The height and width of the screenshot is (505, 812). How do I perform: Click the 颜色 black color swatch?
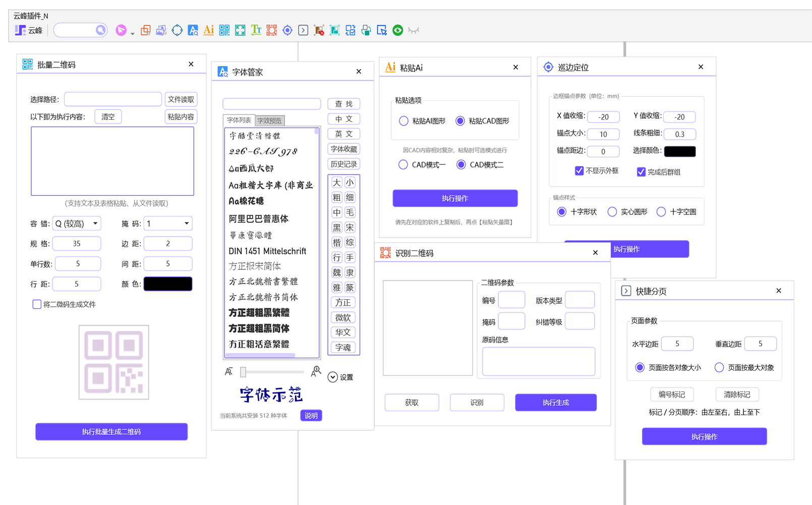[167, 284]
